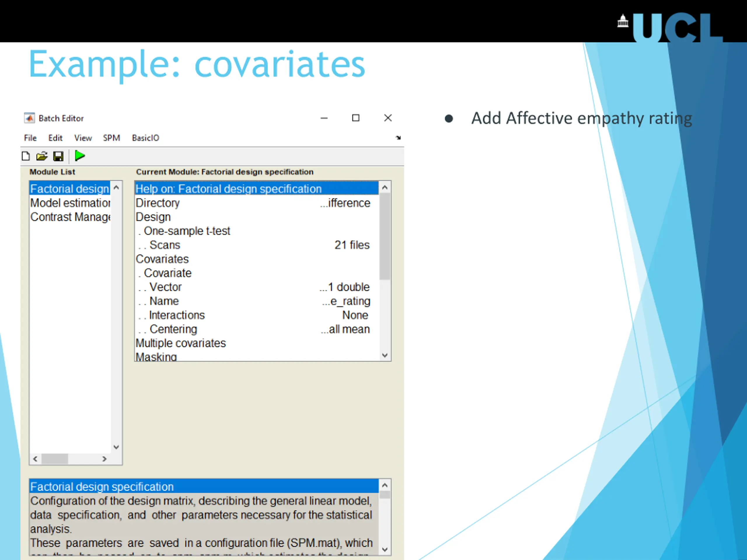Save batch using the floppy disk icon
The width and height of the screenshot is (747, 560).
pyautogui.click(x=58, y=156)
